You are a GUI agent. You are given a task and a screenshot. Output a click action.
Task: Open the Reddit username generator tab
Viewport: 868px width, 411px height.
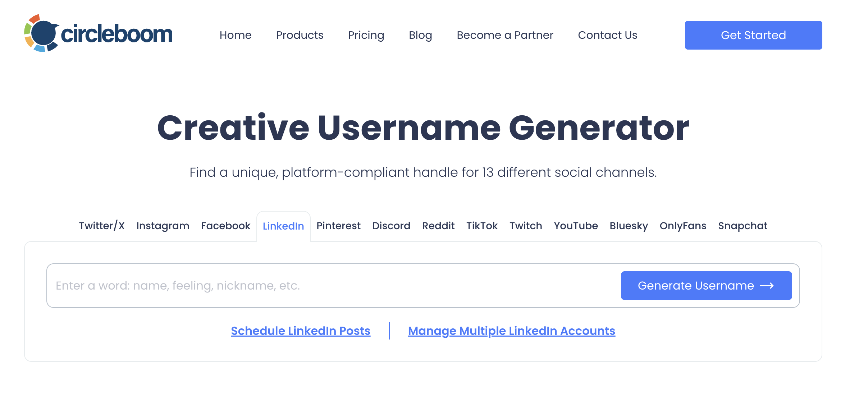click(x=438, y=226)
